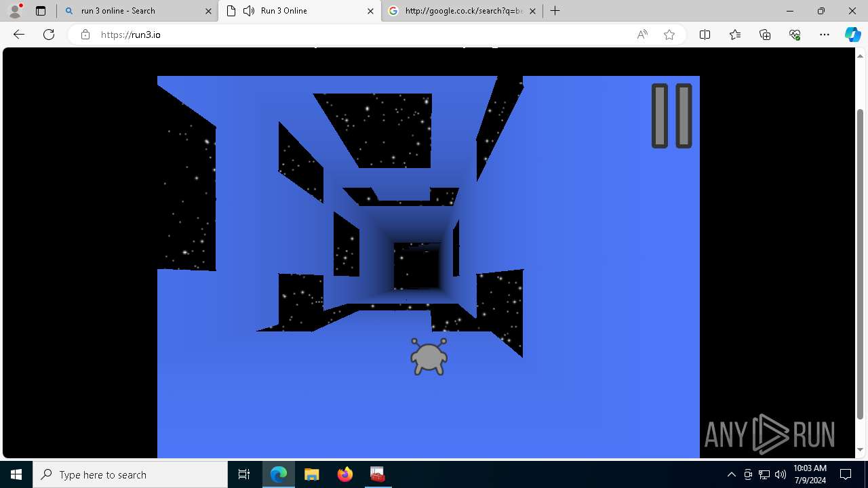Open the Edge profile icon

click(x=15, y=11)
